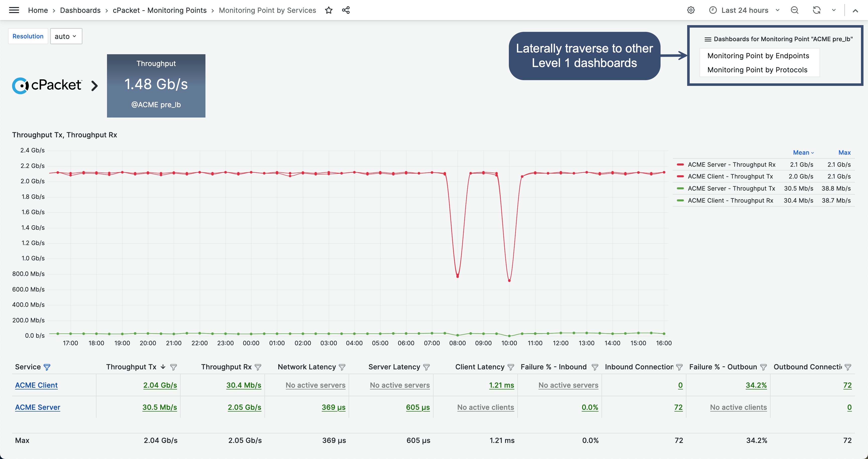Go to Dashboards breadcrumb

pos(80,10)
